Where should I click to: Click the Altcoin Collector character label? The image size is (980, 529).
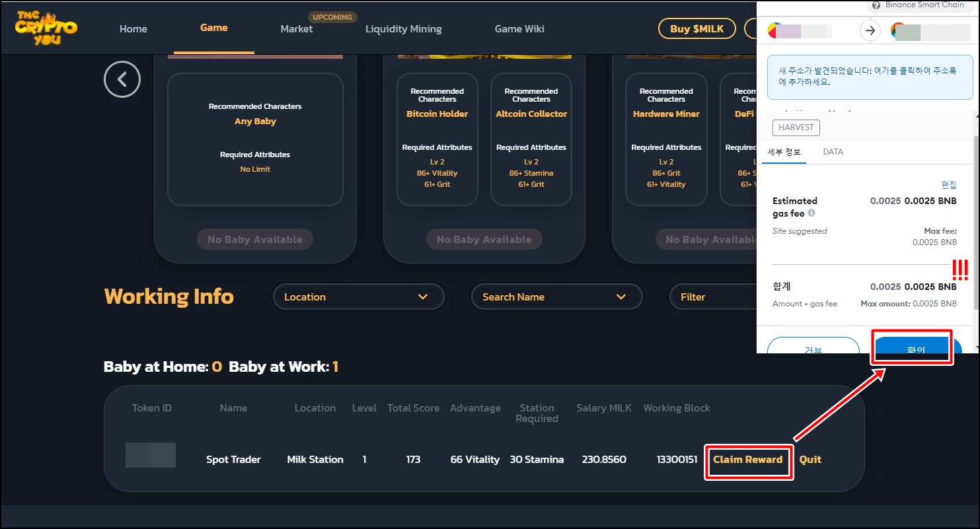[531, 114]
